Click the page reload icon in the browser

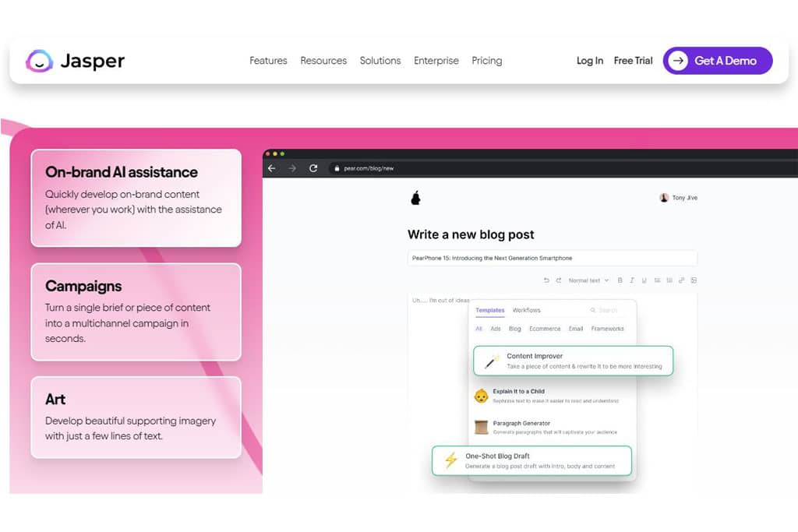[314, 167]
